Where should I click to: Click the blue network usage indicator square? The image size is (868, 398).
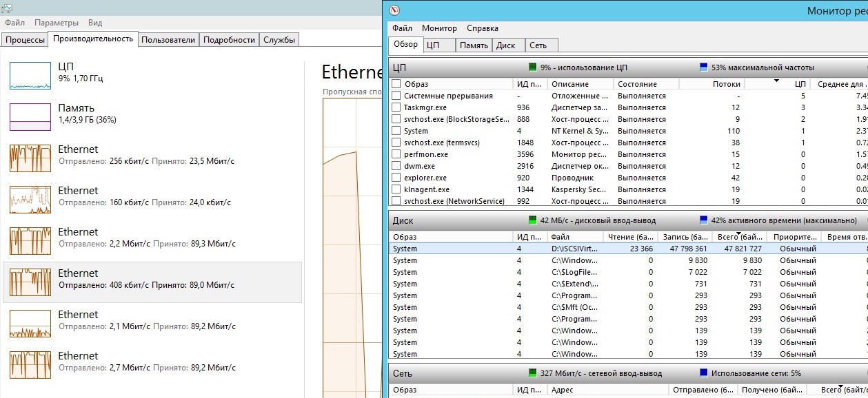point(703,373)
